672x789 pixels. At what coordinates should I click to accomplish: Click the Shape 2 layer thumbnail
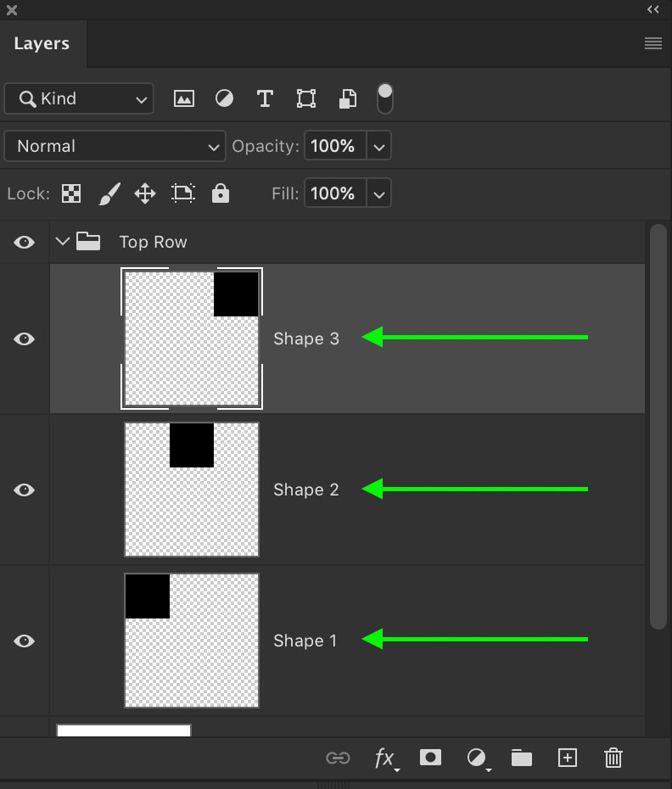click(x=192, y=490)
